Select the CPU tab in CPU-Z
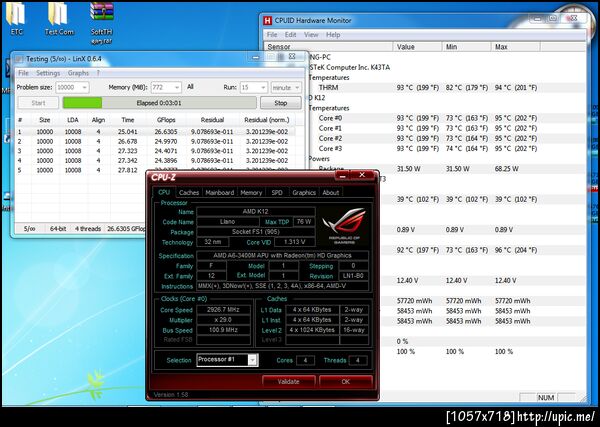600x427 pixels. click(164, 192)
